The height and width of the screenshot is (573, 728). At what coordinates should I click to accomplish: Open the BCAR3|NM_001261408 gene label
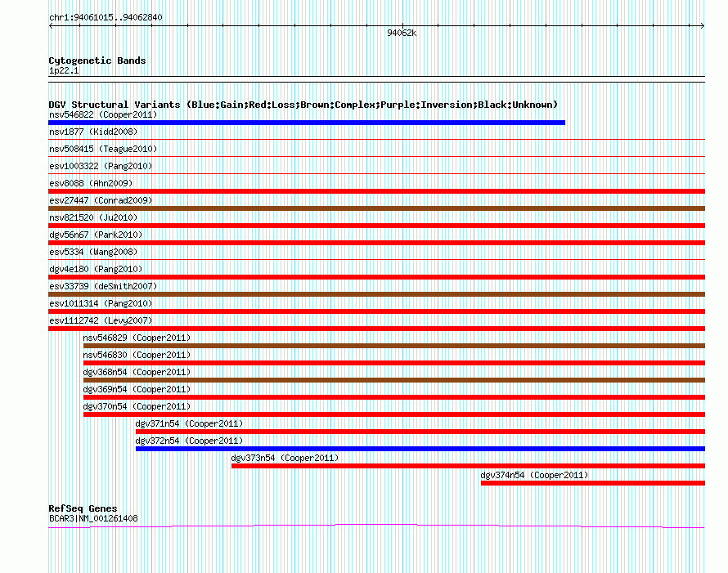tap(93, 518)
